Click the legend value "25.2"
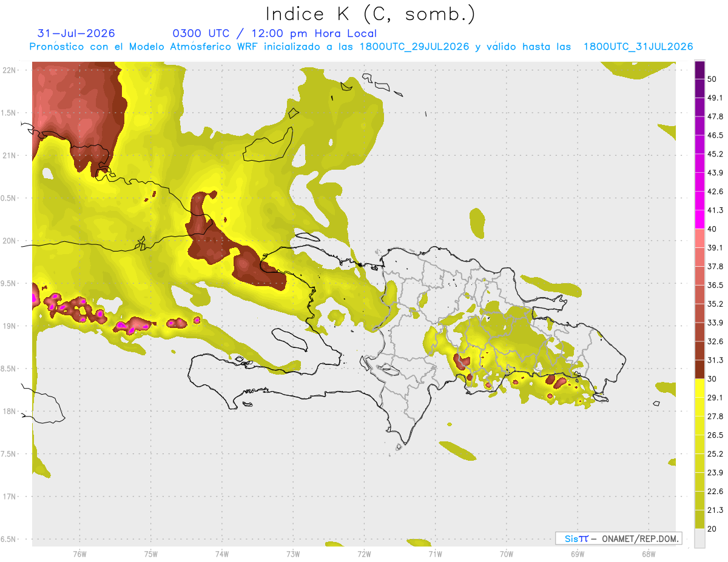728x562 pixels. pyautogui.click(x=715, y=454)
